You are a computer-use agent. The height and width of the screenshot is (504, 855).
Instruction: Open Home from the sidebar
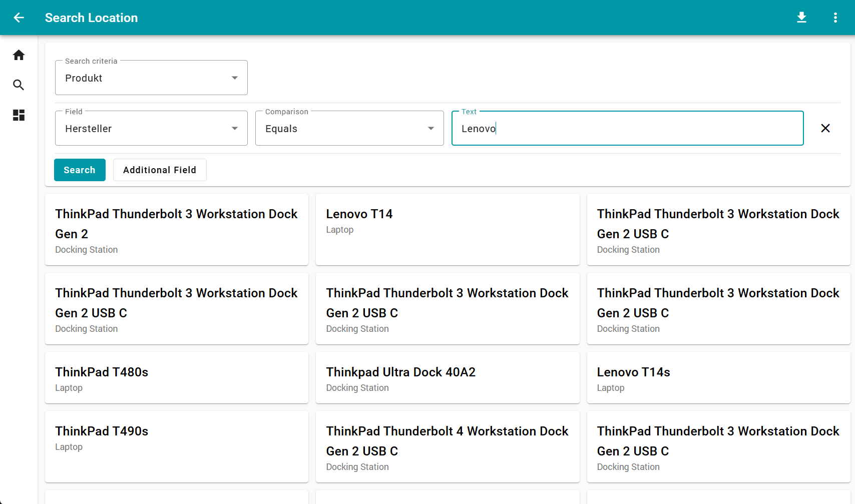coord(19,55)
